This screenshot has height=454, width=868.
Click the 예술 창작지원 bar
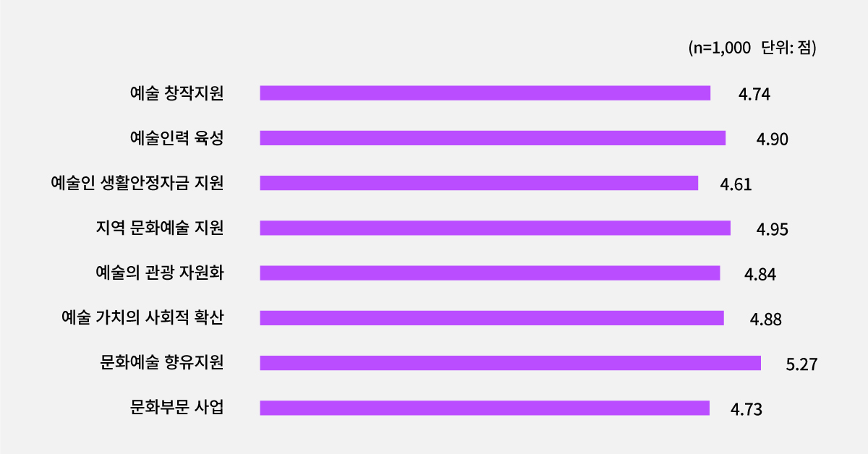click(x=485, y=93)
